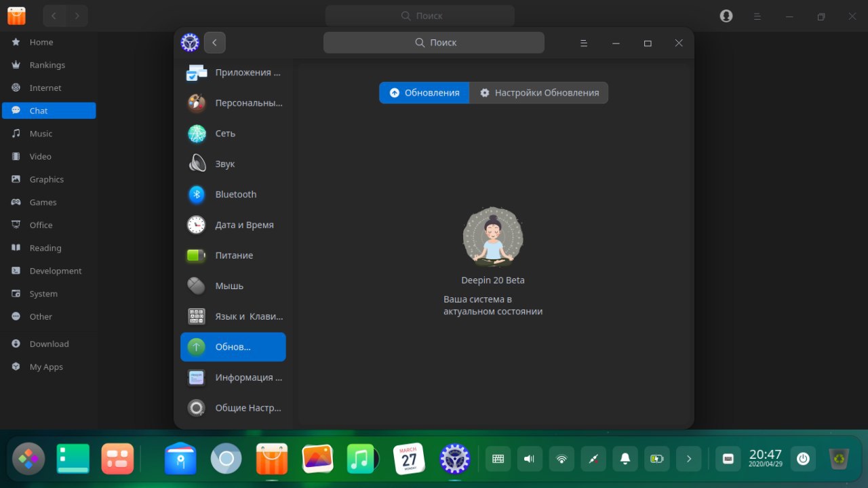This screenshot has height=488, width=868.
Task: Launch the music player from dock
Action: [363, 459]
